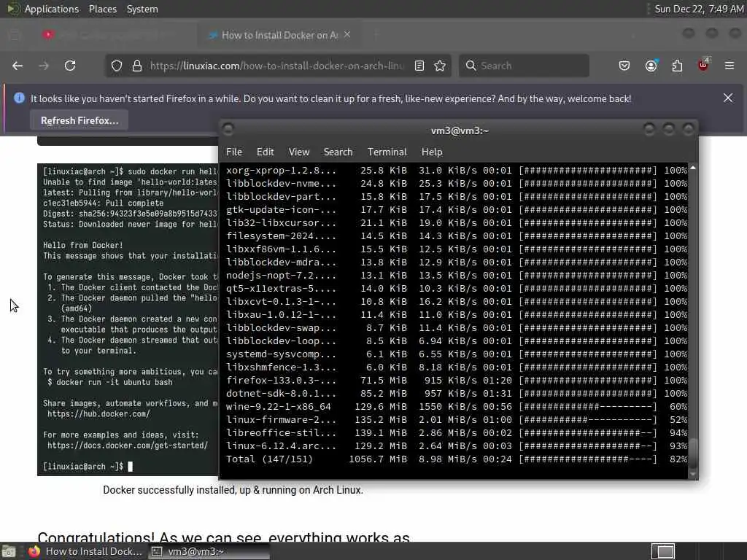Click the terminal scrollbar thumb
The height and width of the screenshot is (560, 747).
pyautogui.click(x=693, y=454)
